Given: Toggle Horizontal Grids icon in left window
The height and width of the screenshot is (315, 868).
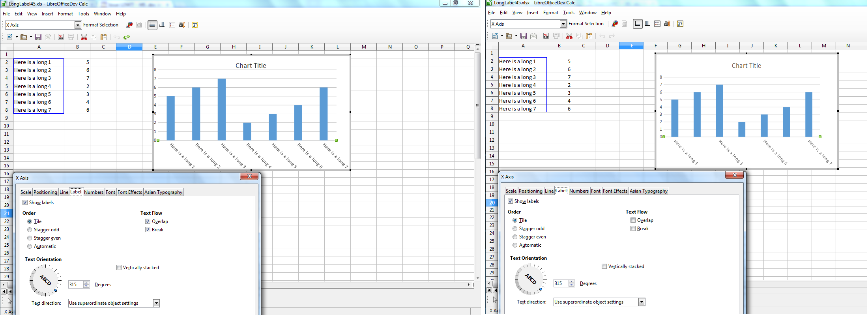Looking at the screenshot, I should 152,25.
